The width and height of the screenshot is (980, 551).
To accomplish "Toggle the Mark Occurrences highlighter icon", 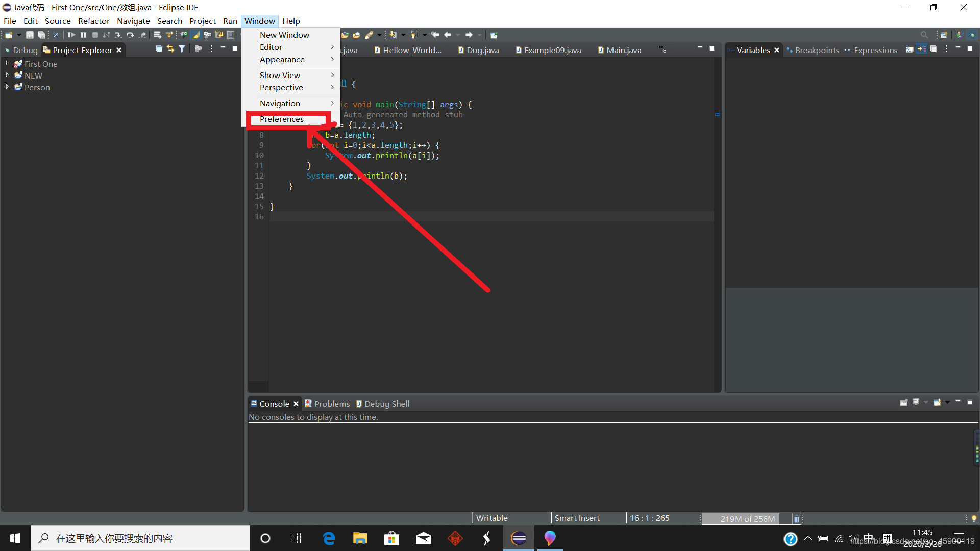I will pos(195,35).
